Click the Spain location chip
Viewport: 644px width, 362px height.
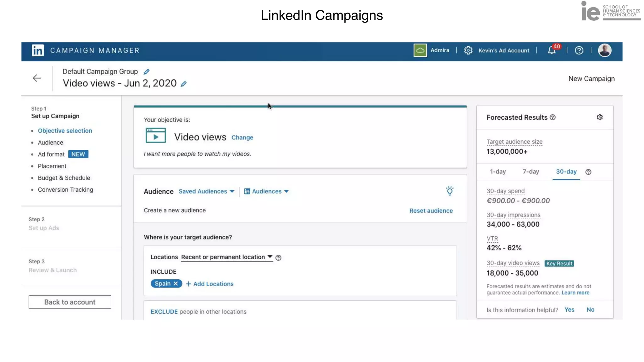point(166,283)
